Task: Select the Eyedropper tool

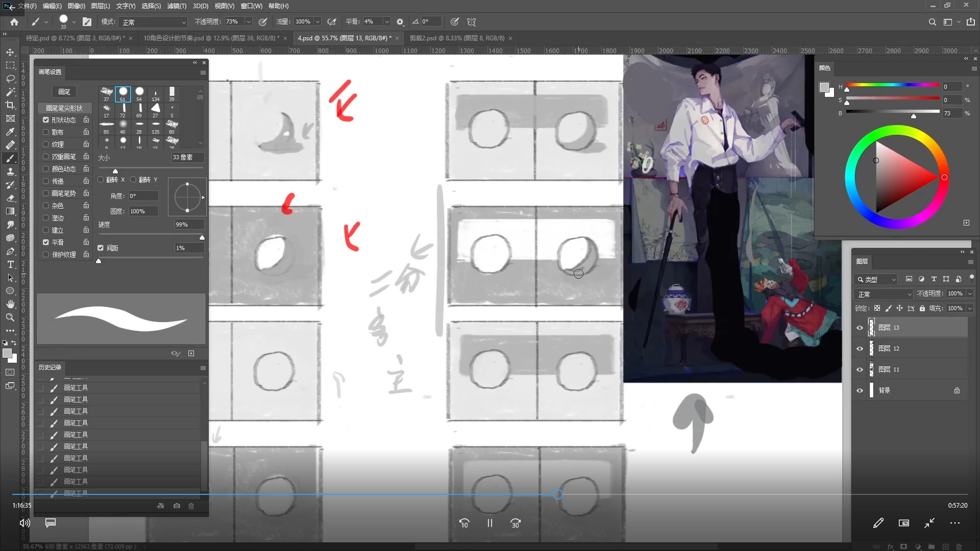Action: (x=10, y=132)
